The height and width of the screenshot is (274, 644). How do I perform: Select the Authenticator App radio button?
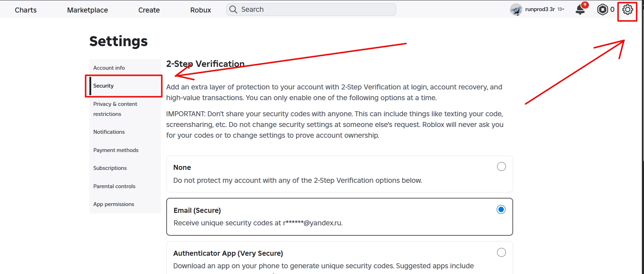click(x=501, y=253)
